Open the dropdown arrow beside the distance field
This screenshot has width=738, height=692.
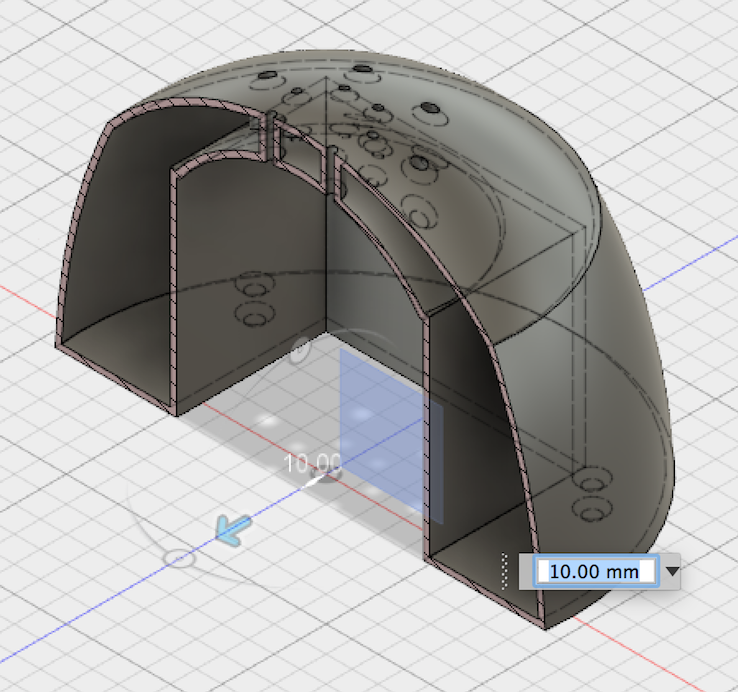pos(673,571)
